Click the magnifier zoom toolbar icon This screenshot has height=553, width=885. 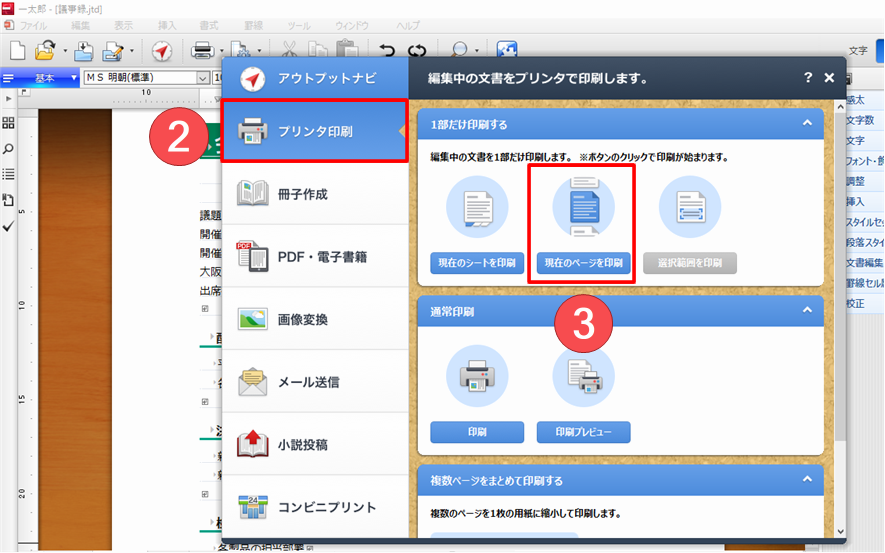tap(459, 50)
